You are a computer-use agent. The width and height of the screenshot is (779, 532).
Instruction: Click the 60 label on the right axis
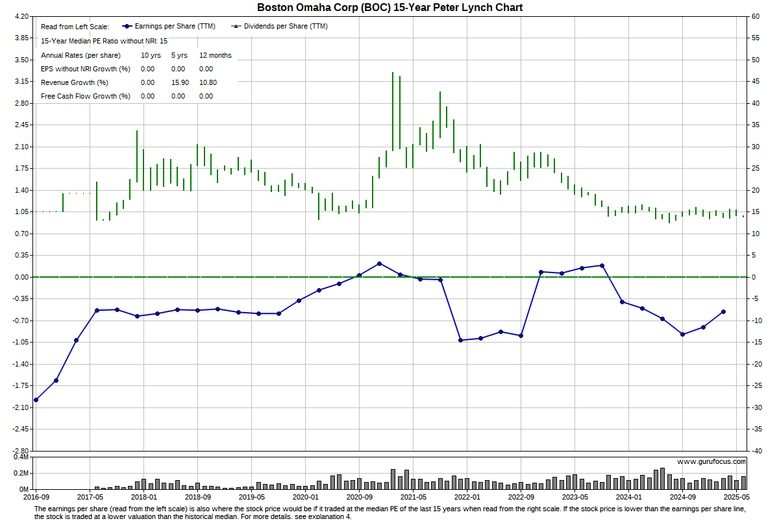click(x=756, y=16)
